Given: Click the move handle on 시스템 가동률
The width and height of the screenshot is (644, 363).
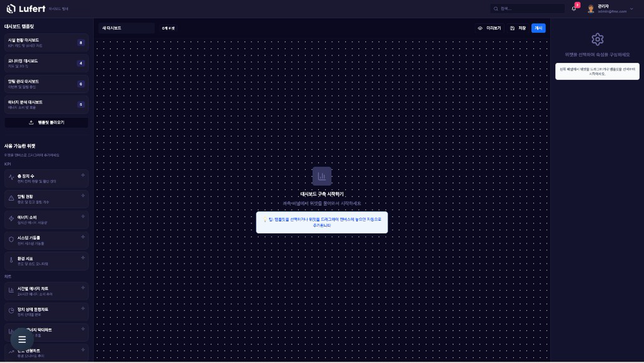Looking at the screenshot, I should [x=83, y=237].
